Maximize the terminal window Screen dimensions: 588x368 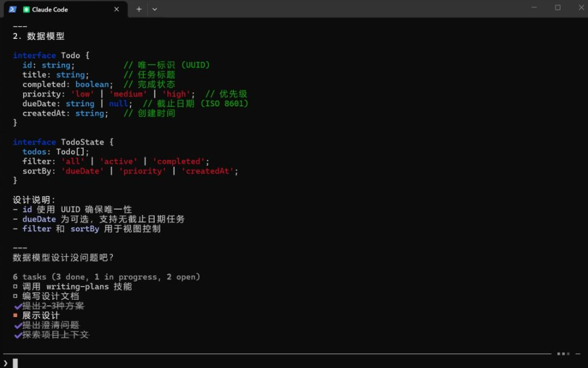coord(558,7)
